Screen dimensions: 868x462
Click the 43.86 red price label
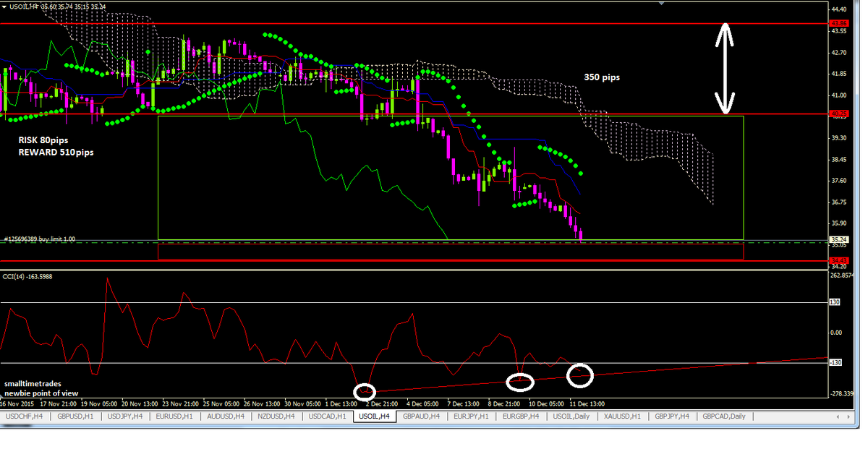(839, 24)
